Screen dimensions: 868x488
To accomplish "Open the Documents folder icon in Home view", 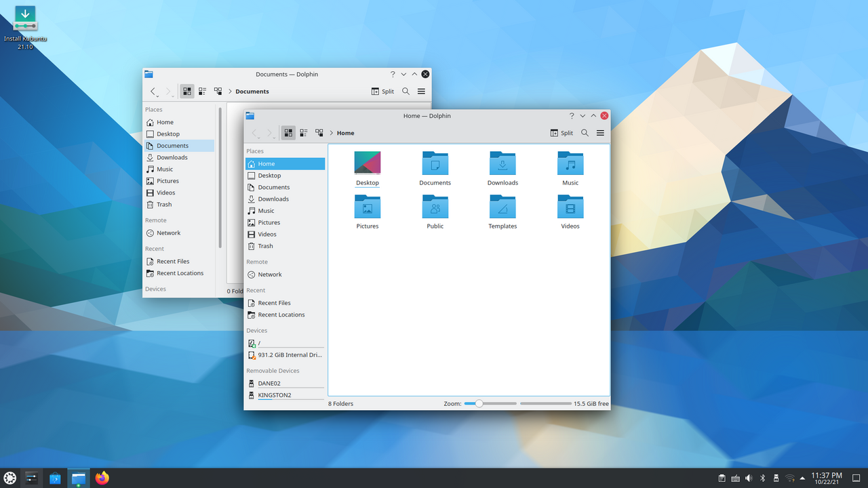I will pyautogui.click(x=435, y=169).
